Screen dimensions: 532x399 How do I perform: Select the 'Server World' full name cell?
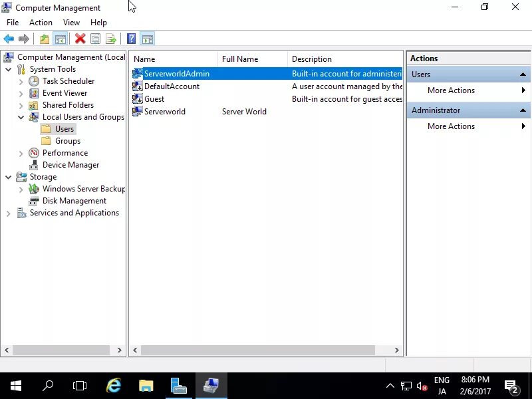tap(244, 112)
